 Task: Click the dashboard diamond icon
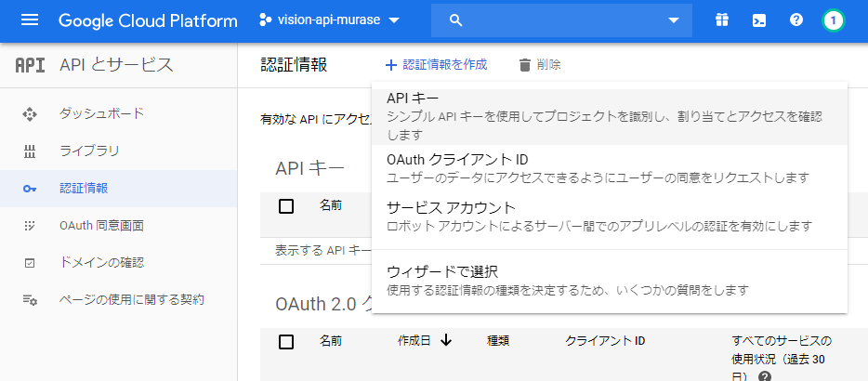30,114
